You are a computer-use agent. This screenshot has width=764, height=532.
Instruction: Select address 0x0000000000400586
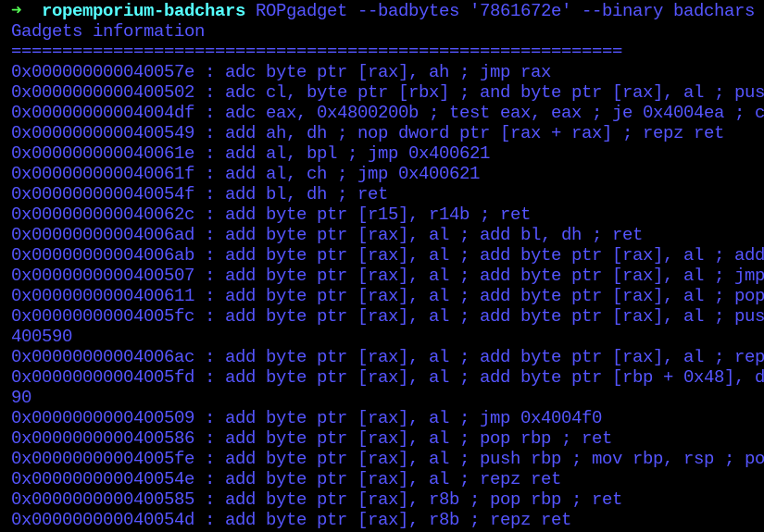coord(103,438)
